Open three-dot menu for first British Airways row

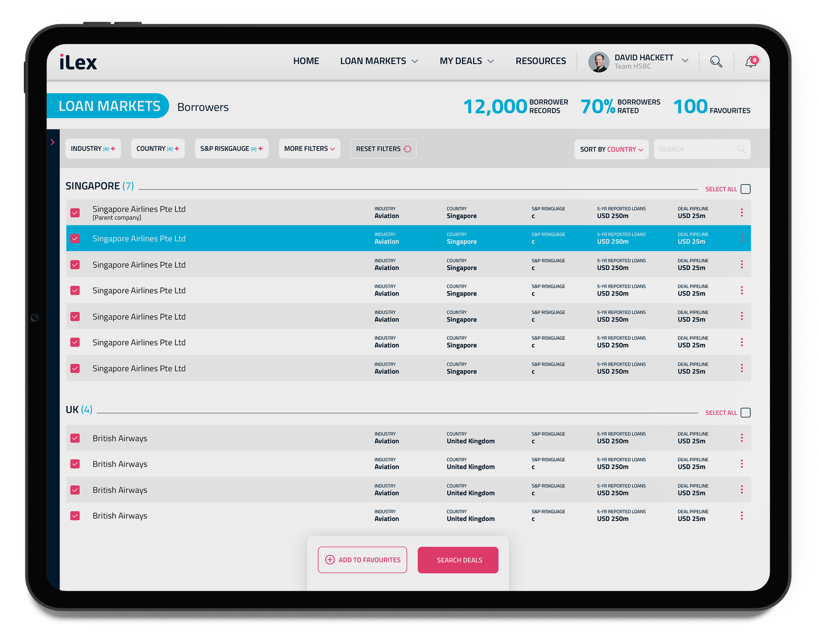[x=742, y=438]
